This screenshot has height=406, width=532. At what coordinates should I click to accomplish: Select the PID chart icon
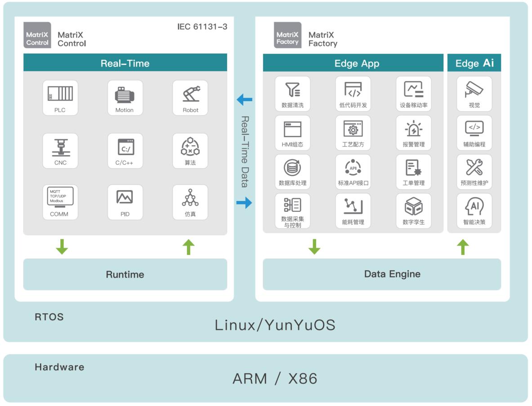(125, 202)
